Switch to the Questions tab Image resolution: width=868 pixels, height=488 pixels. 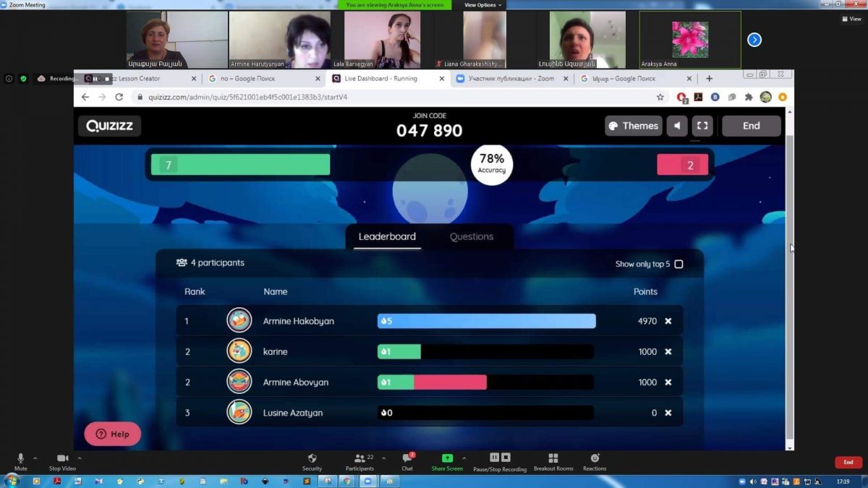click(471, 236)
